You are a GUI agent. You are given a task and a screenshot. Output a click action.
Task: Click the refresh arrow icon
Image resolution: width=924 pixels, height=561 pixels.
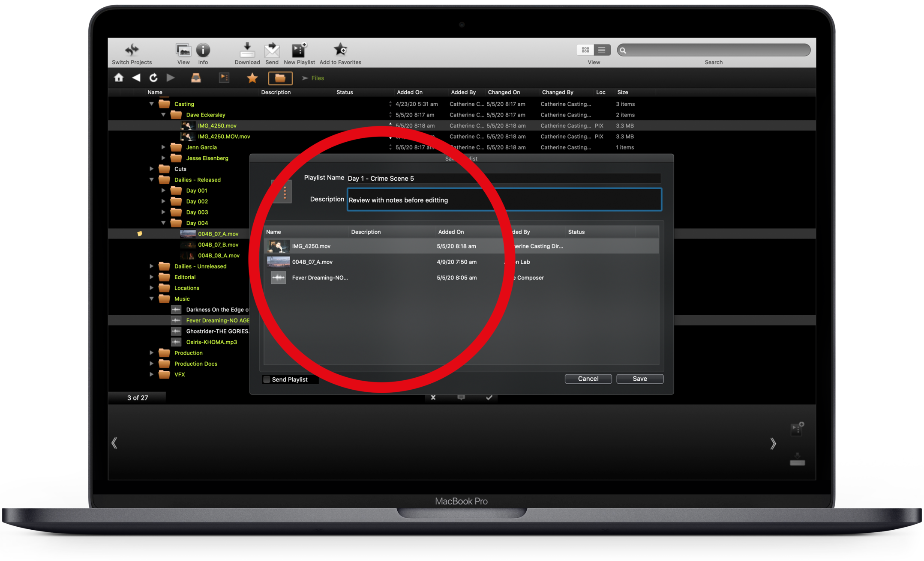[x=153, y=78]
